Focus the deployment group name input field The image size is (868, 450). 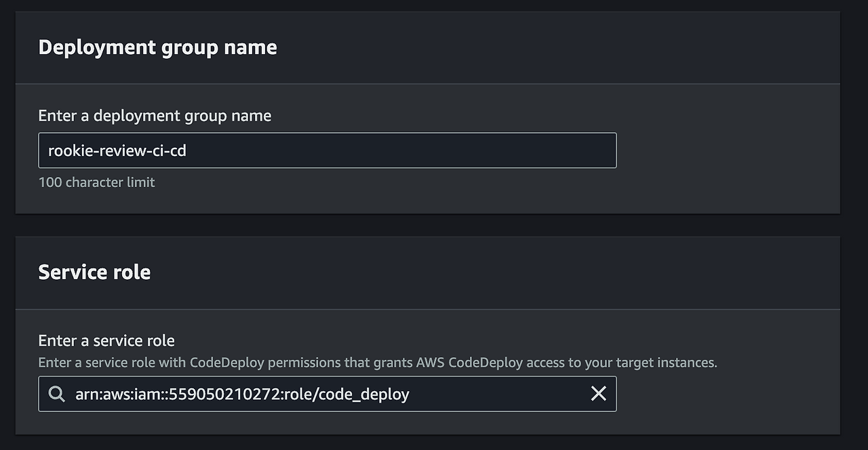[x=328, y=150]
